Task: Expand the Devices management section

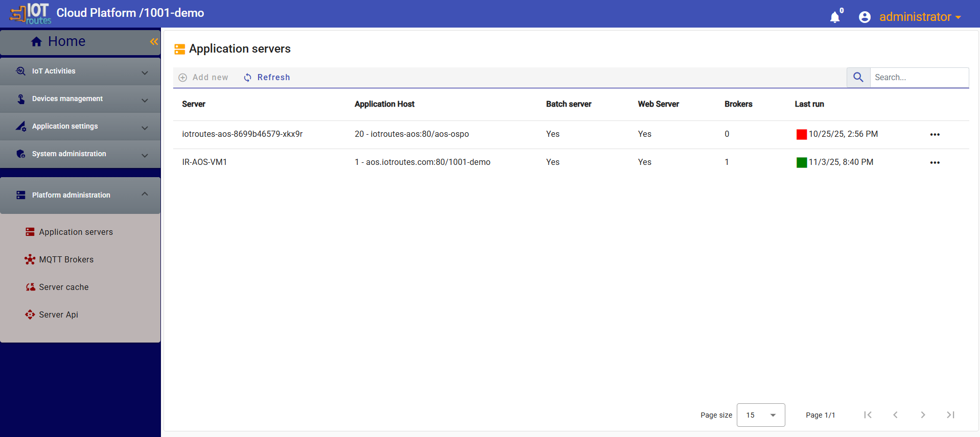Action: click(x=80, y=99)
